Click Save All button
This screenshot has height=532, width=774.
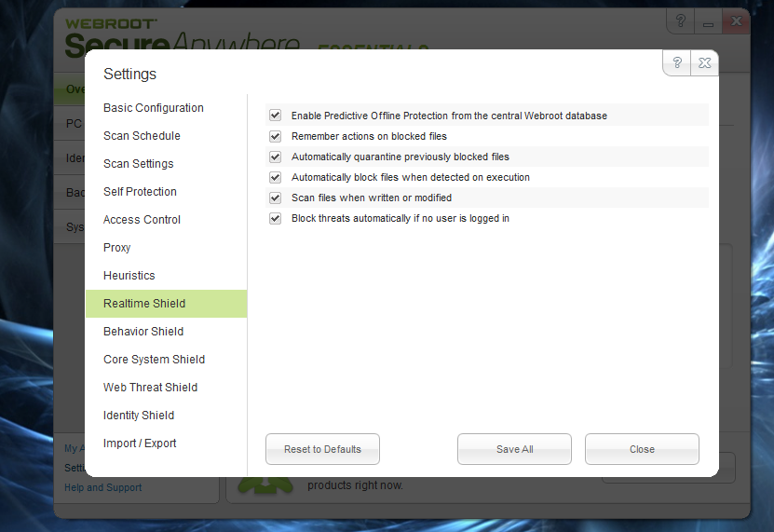pyautogui.click(x=514, y=449)
